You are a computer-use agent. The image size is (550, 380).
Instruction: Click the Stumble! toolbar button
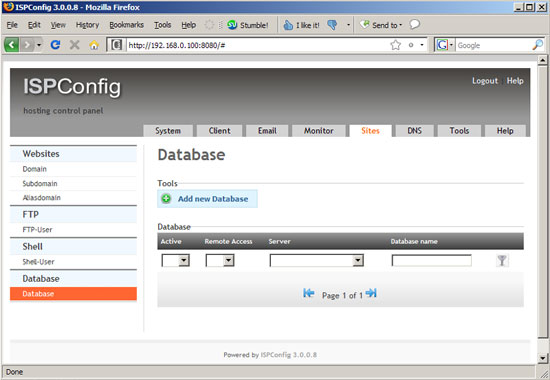pos(248,25)
